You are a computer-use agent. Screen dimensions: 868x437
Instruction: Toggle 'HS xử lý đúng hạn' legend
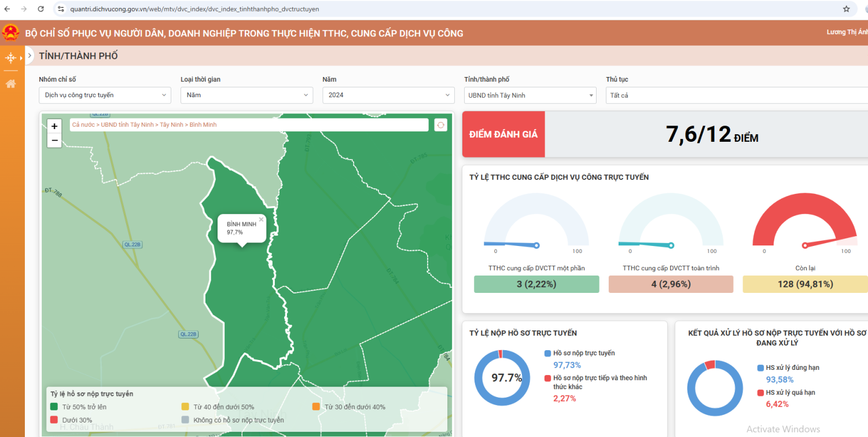point(788,368)
